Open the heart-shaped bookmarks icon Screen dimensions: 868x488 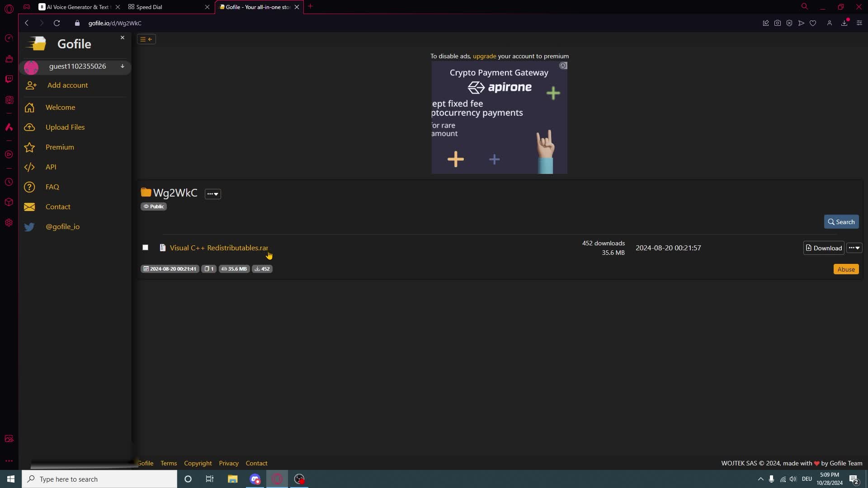click(x=813, y=23)
